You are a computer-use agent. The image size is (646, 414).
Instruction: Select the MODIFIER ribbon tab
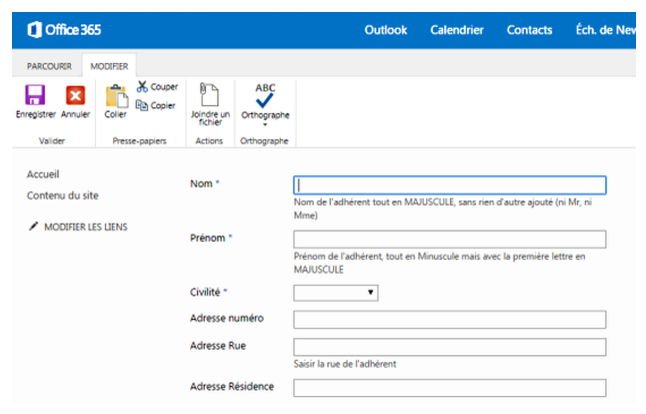click(109, 66)
